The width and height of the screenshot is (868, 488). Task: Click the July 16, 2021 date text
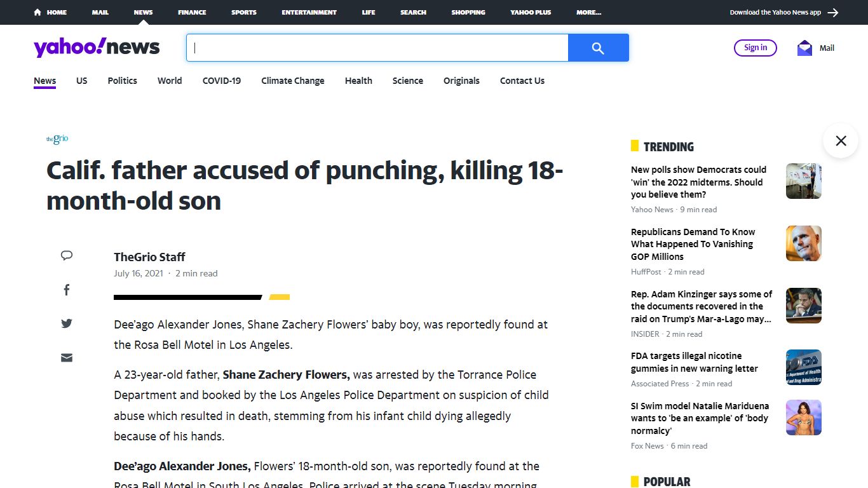click(139, 273)
